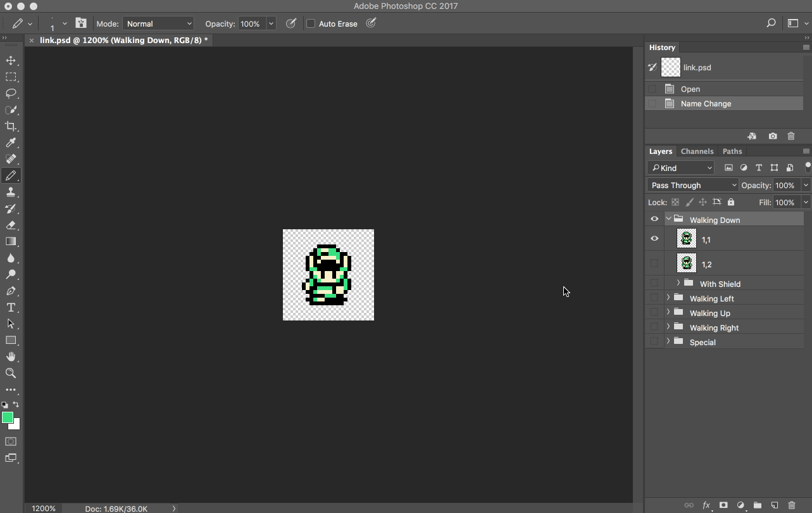Screen dimensions: 812x513
Task: Edit the 1200% zoom level field
Action: pyautogui.click(x=44, y=509)
